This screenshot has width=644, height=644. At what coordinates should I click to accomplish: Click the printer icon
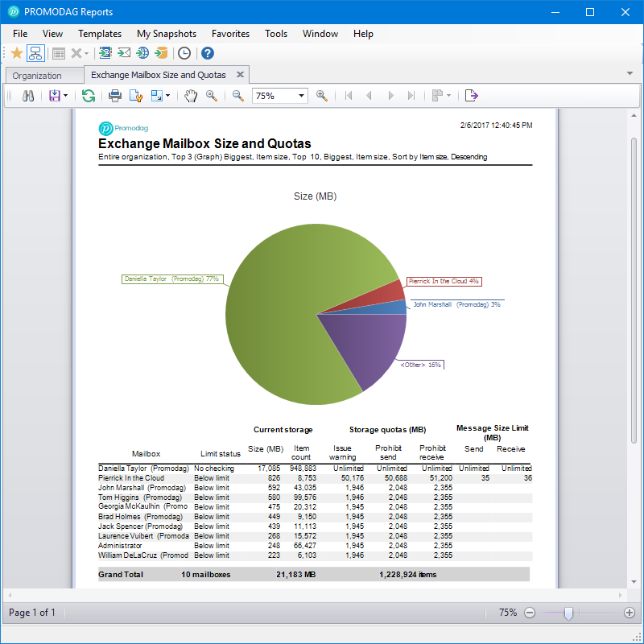tap(115, 96)
